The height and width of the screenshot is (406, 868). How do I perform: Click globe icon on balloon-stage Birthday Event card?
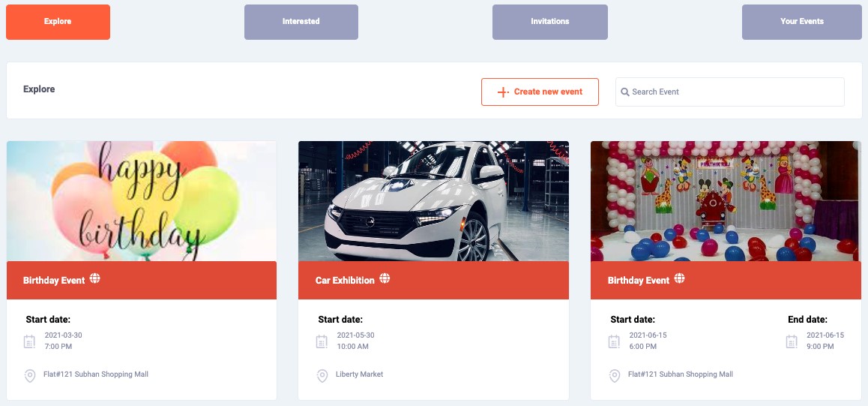679,278
